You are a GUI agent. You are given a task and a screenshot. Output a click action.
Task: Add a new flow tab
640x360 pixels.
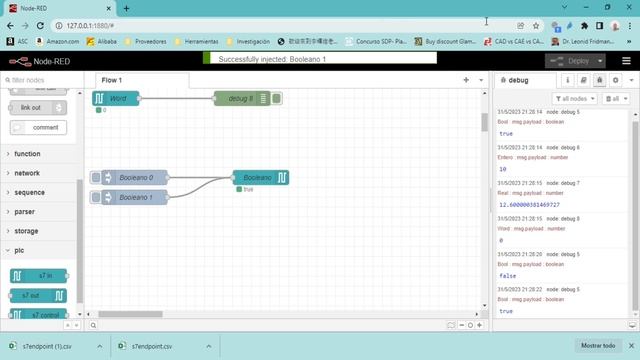coord(466,80)
